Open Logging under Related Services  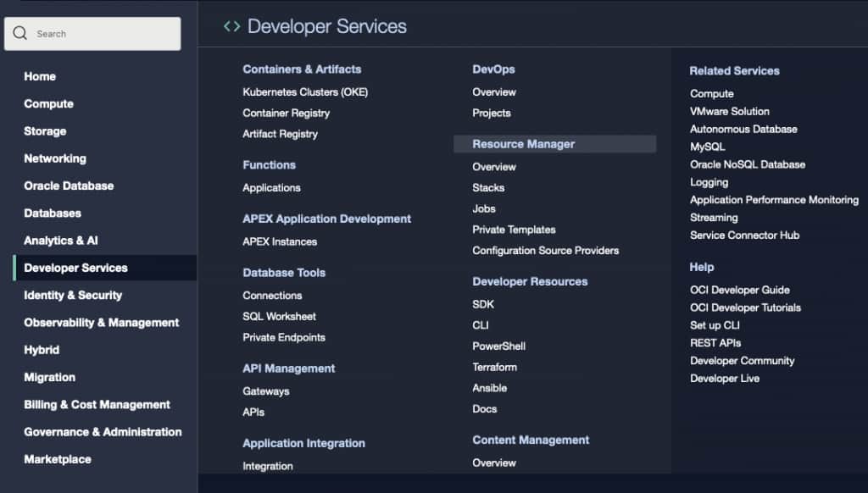(709, 182)
